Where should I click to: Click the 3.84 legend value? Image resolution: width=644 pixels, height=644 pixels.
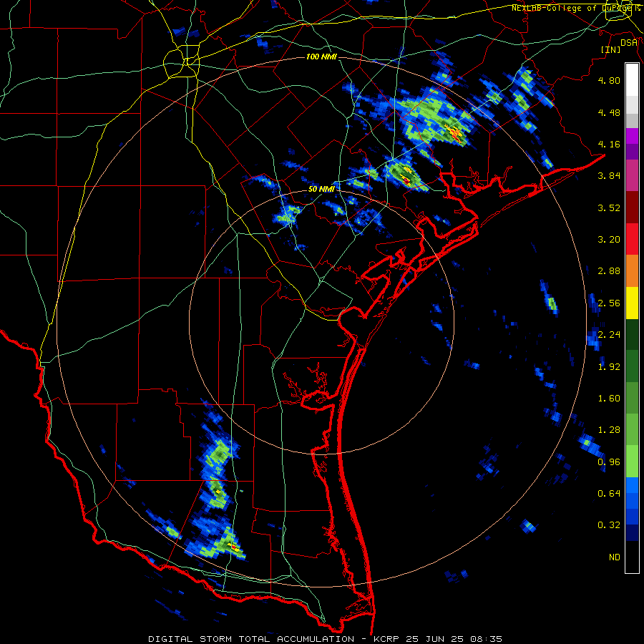(609, 176)
